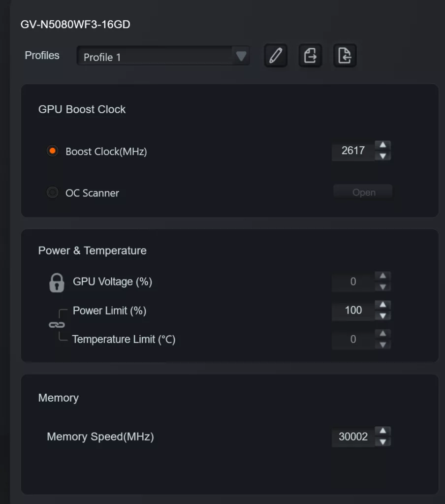This screenshot has width=445, height=504.
Task: Click the Open button for OC Scanner
Action: (x=363, y=192)
